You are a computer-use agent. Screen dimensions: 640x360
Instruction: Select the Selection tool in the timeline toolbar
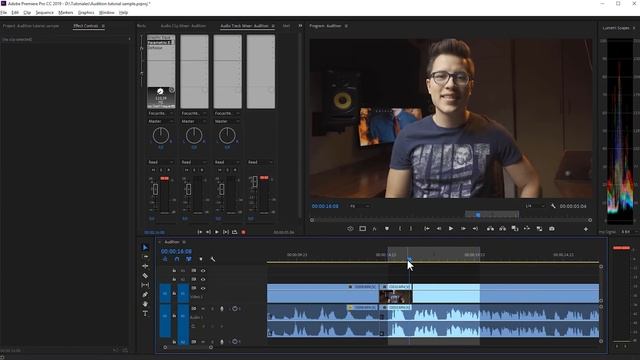click(x=145, y=247)
